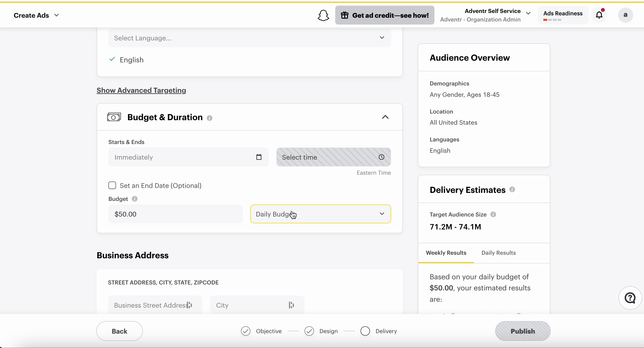
Task: Open the help chat bubble icon
Action: pyautogui.click(x=630, y=298)
